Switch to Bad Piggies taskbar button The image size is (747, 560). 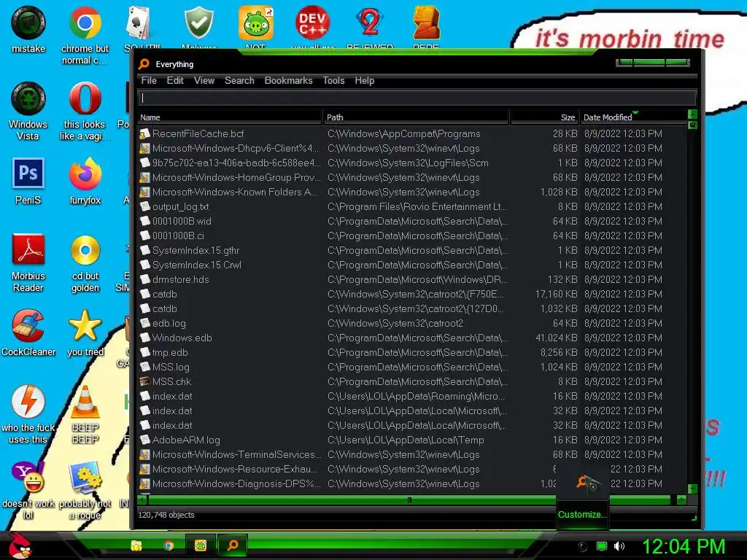pyautogui.click(x=201, y=545)
